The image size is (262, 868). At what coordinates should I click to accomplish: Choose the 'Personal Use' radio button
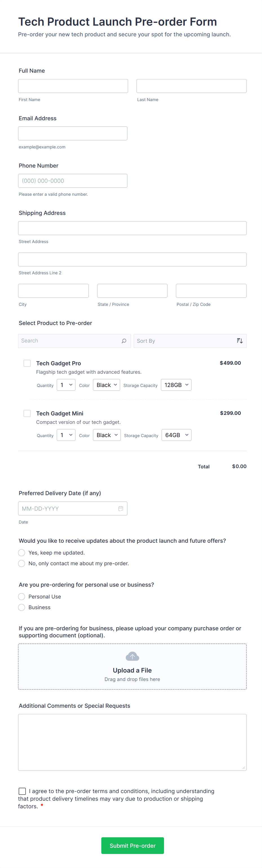tap(22, 597)
